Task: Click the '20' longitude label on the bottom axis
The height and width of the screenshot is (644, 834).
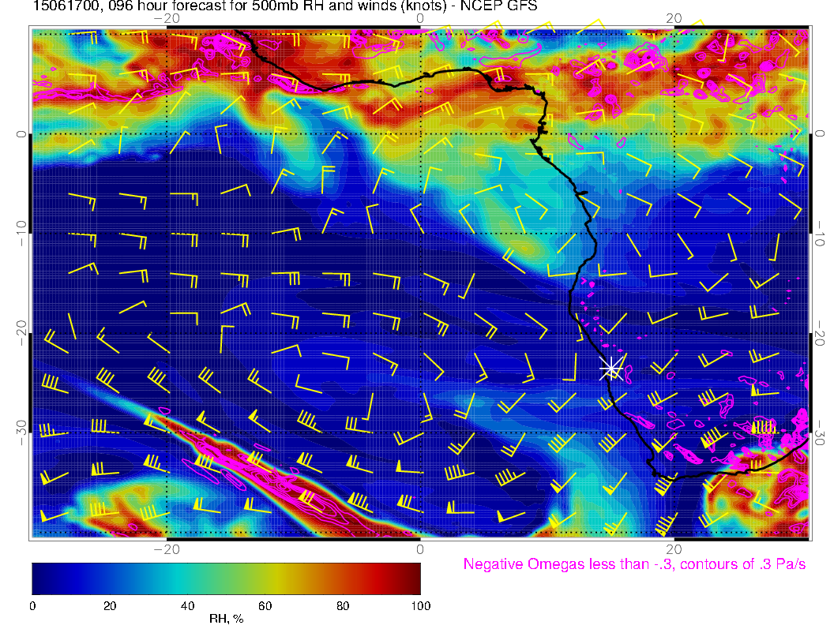Action: (674, 549)
